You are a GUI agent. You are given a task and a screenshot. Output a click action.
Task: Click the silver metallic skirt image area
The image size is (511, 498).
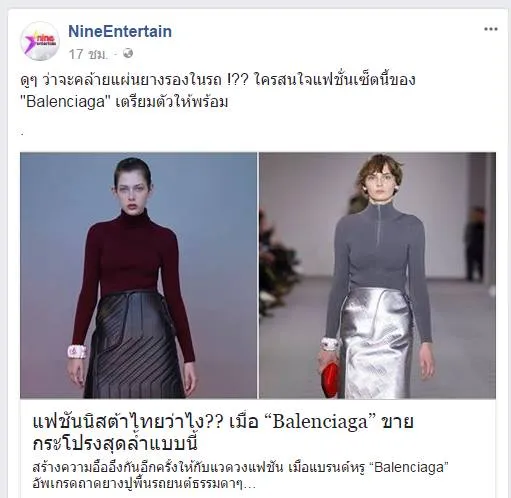click(x=377, y=343)
